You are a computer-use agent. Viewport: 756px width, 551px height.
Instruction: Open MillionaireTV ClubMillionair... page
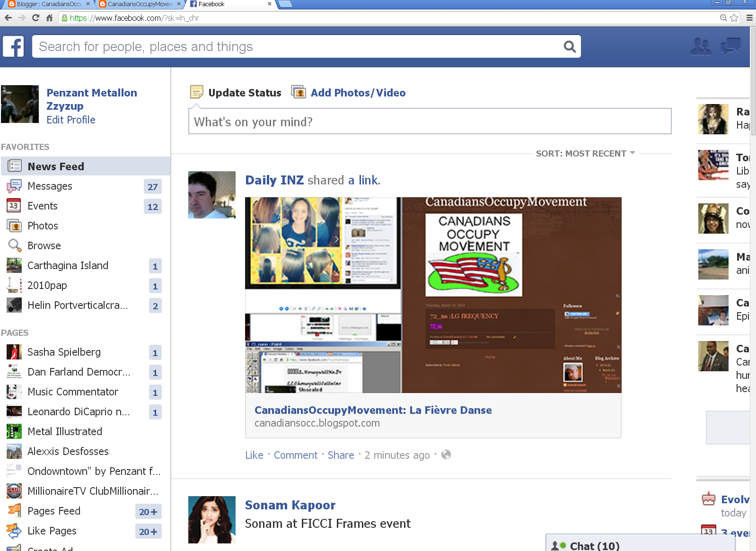86,491
